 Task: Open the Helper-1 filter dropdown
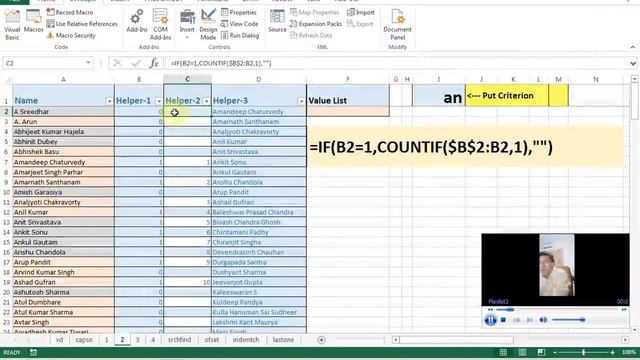click(159, 101)
